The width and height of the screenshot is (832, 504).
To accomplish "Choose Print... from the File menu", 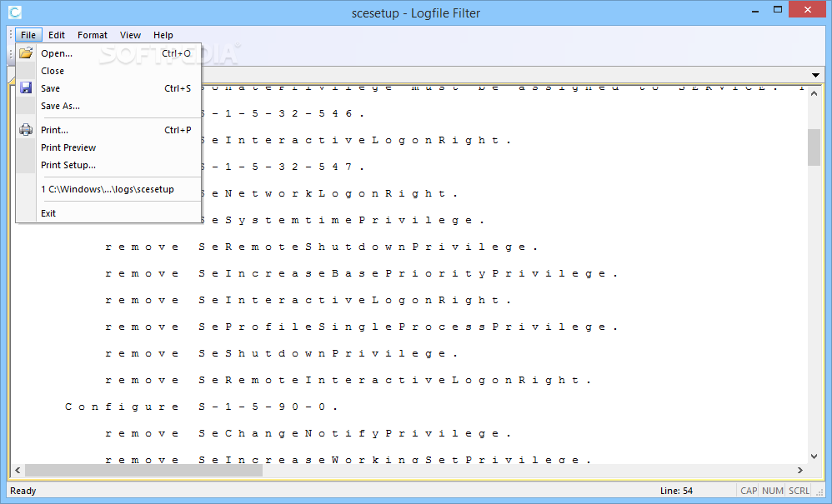I will point(108,129).
